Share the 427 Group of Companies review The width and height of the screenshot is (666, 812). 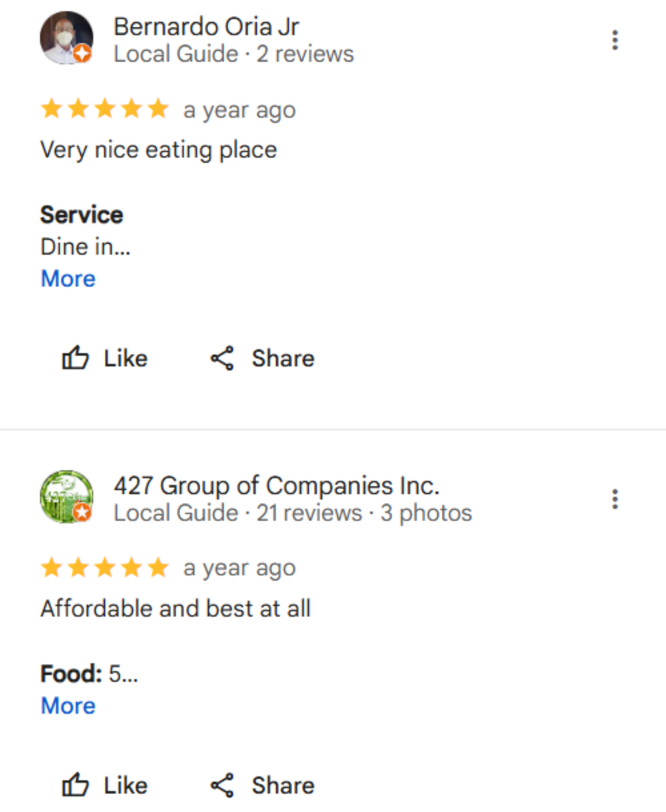pos(263,785)
